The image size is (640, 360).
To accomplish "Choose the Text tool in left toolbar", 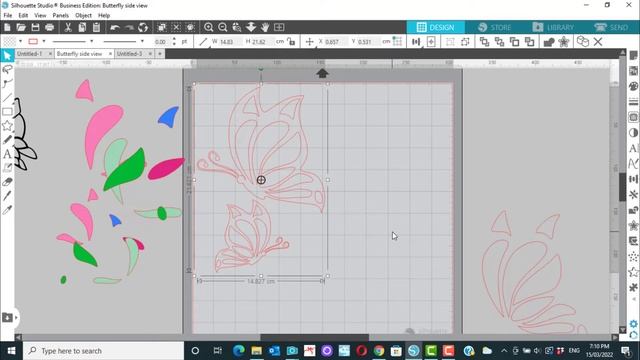I will point(7,154).
